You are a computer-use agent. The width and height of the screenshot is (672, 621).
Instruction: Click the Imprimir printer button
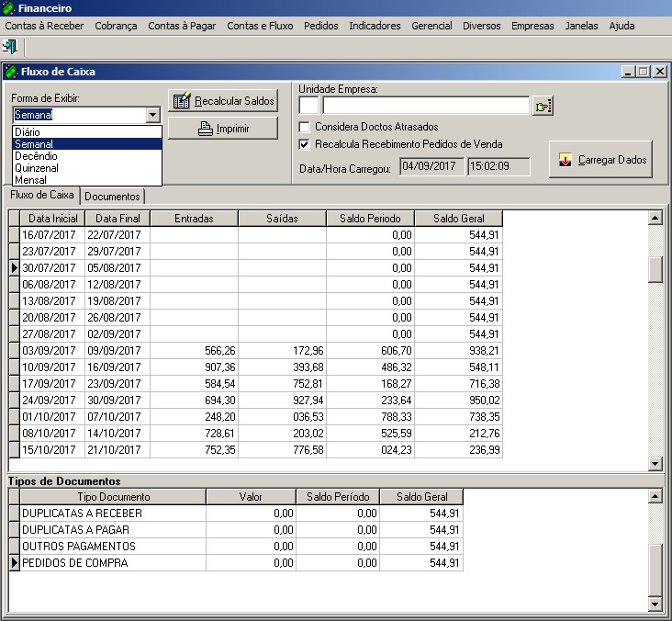(223, 129)
